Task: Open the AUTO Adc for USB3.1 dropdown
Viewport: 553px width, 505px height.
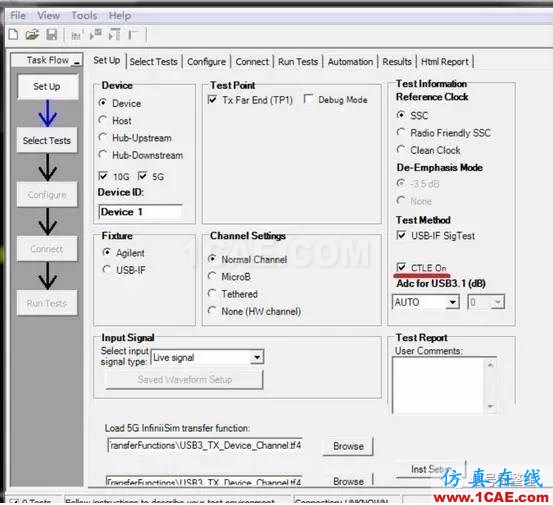Action: coord(452,302)
